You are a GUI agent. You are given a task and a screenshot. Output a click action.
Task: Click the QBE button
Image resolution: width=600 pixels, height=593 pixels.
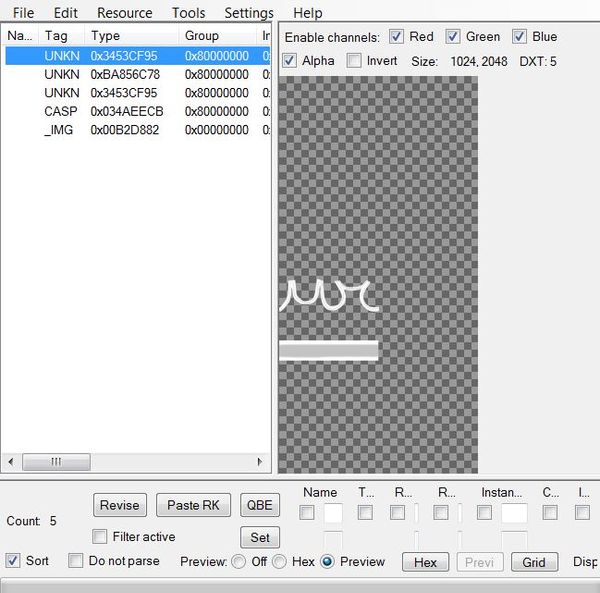pyautogui.click(x=259, y=505)
